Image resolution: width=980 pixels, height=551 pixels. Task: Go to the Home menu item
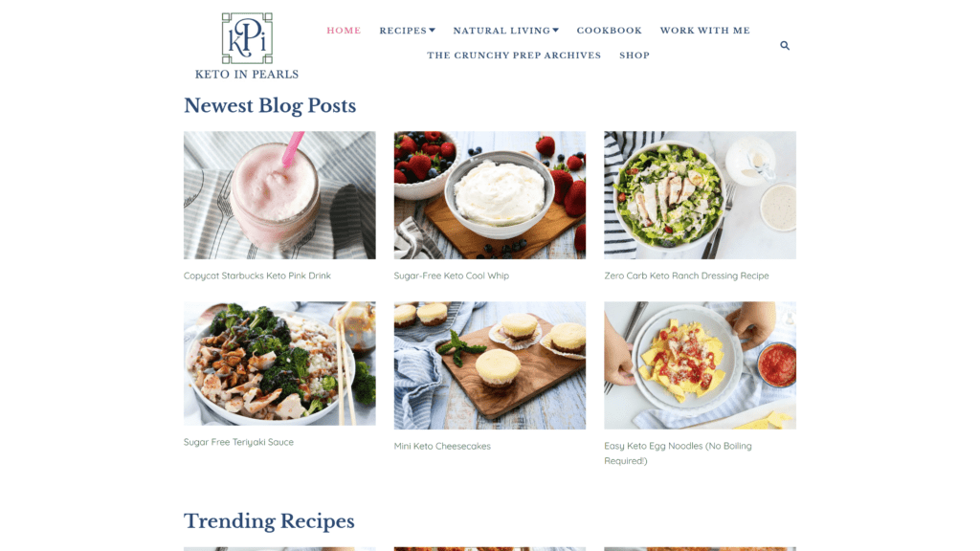344,31
